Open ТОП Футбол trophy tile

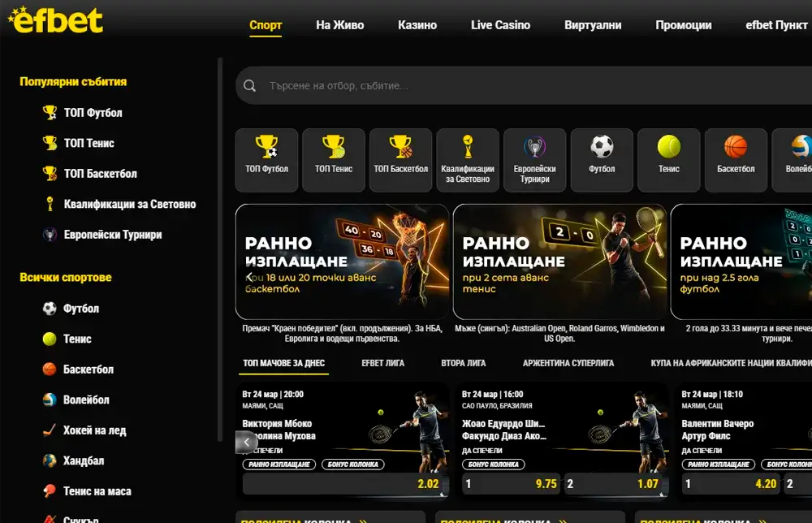266,160
